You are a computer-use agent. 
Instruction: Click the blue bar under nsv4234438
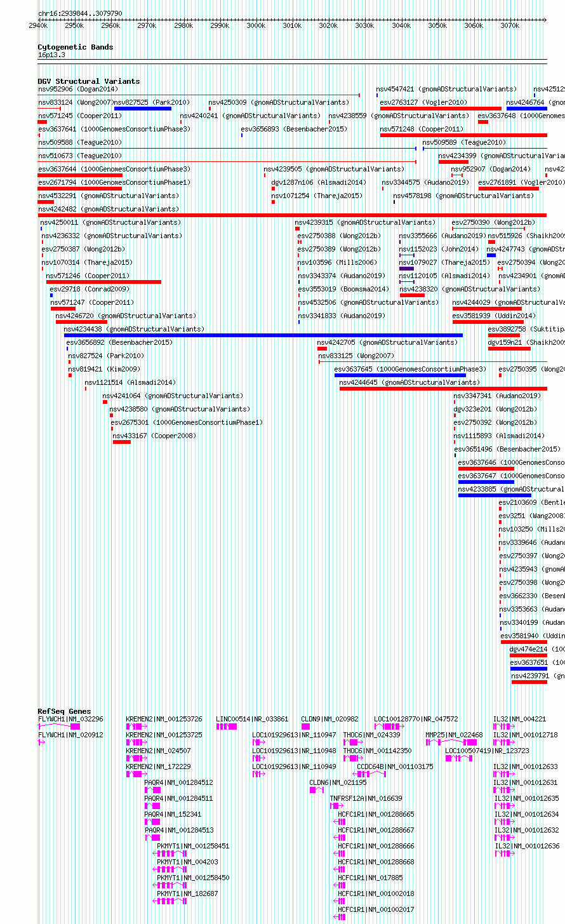[x=263, y=335]
